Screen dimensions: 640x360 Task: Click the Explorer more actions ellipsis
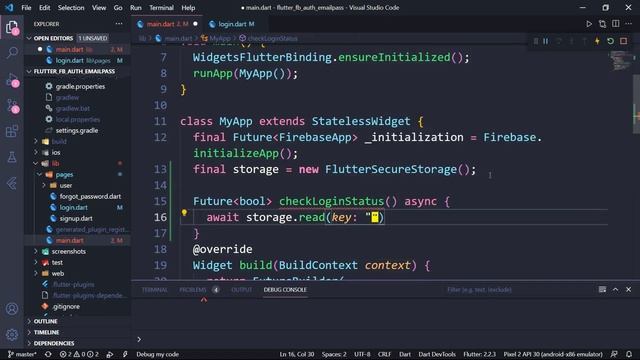tap(119, 24)
